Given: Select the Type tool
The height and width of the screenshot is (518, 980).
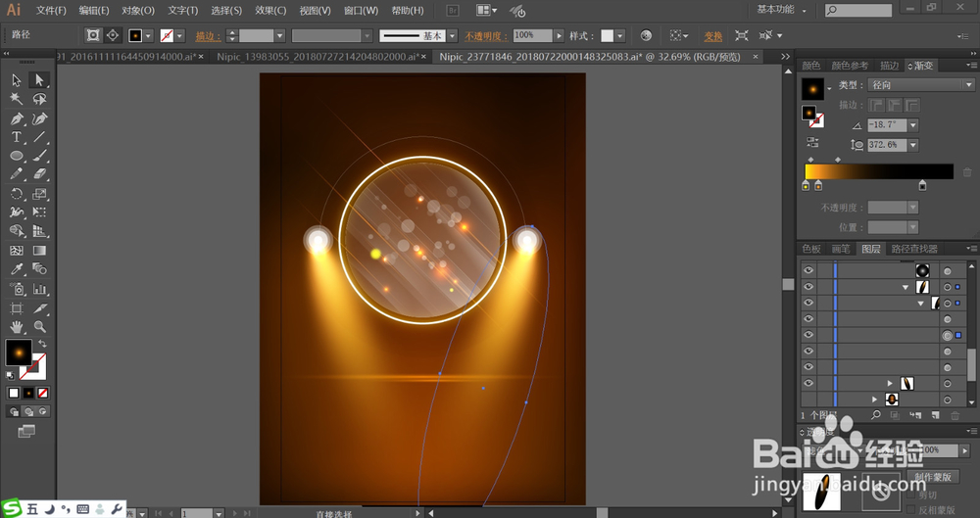Looking at the screenshot, I should click(17, 137).
